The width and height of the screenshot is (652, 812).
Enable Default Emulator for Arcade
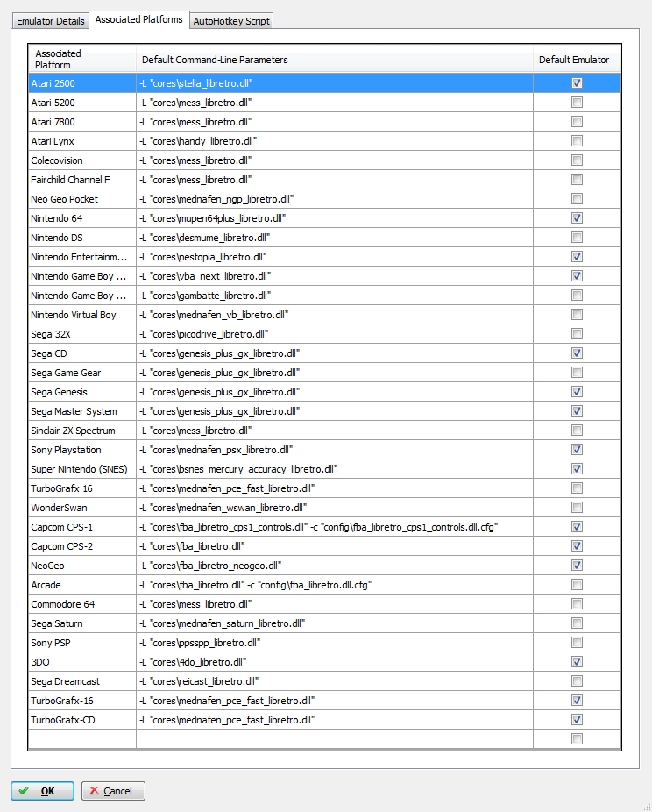pyautogui.click(x=577, y=585)
